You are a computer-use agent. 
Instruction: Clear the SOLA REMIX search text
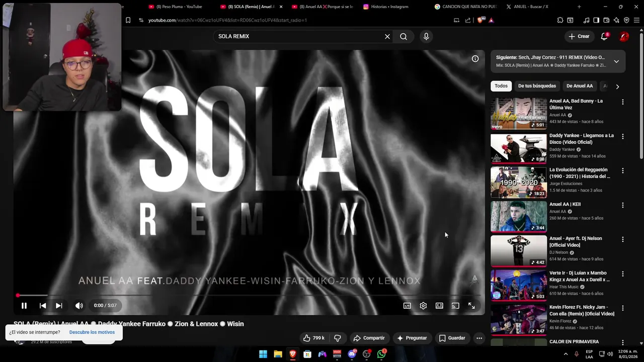click(387, 36)
